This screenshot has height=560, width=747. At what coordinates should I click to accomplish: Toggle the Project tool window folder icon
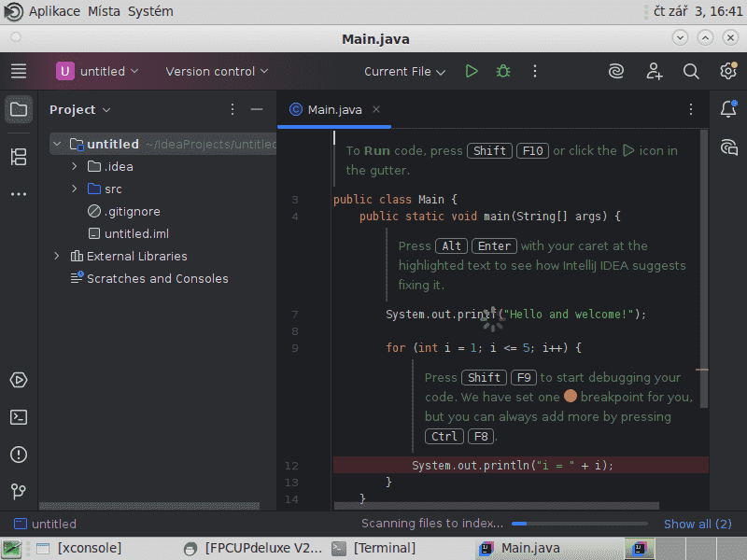pos(19,109)
